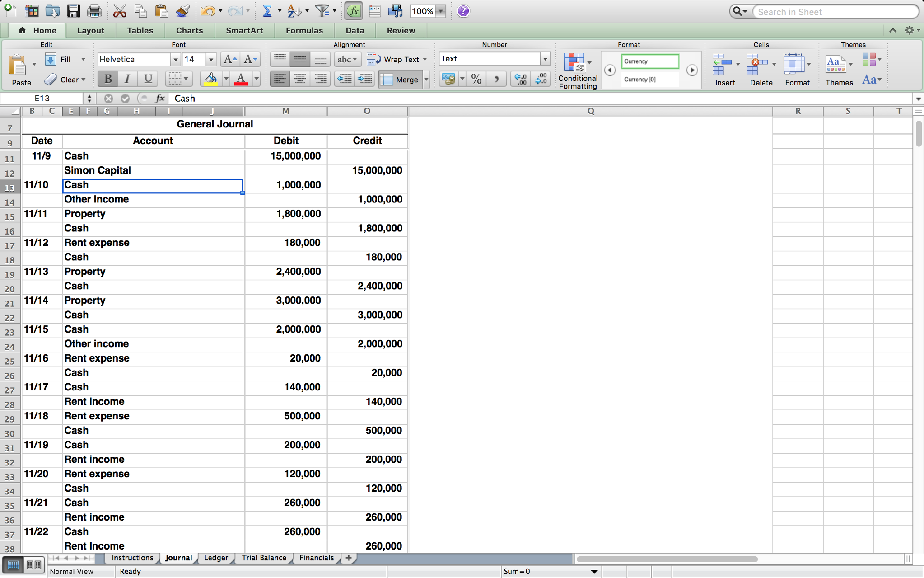The height and width of the screenshot is (578, 924).
Task: Click the Save floppy disk icon
Action: (x=73, y=11)
